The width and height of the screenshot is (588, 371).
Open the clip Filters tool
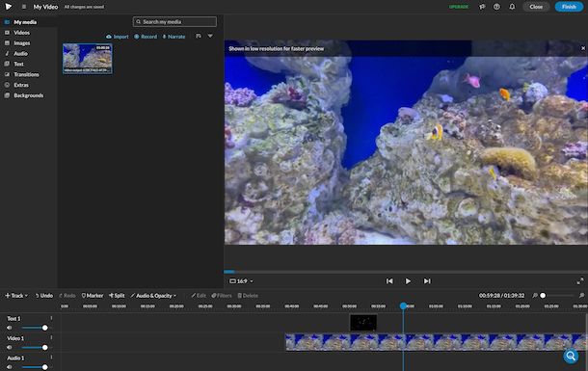pos(222,296)
